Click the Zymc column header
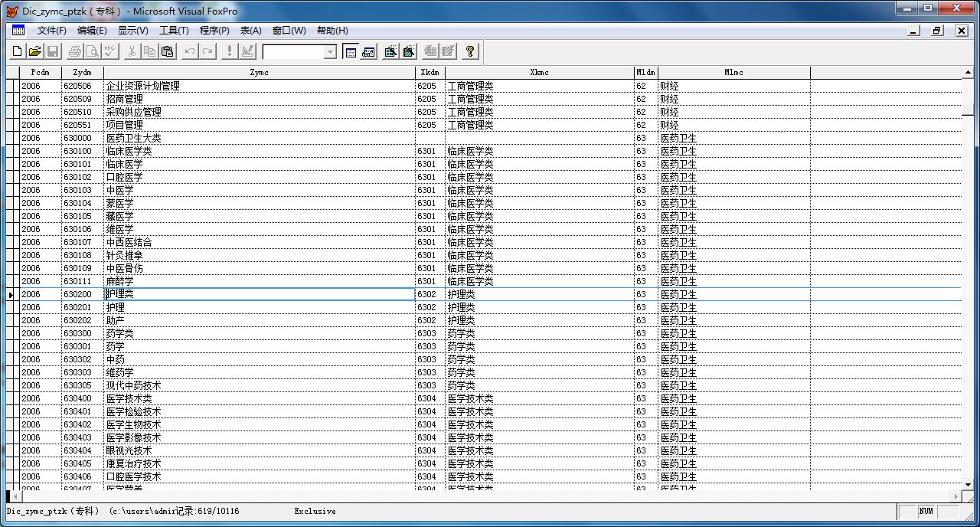The height and width of the screenshot is (527, 980). click(259, 73)
